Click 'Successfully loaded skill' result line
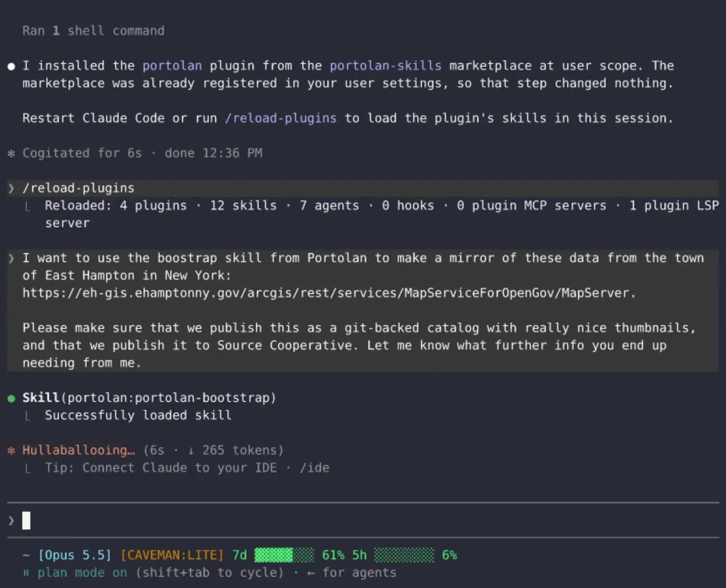Viewport: 726px width, 588px height. coord(138,415)
